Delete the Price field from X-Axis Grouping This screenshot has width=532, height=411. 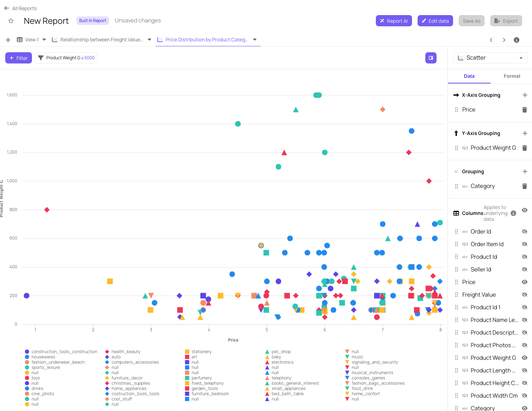[x=524, y=109]
